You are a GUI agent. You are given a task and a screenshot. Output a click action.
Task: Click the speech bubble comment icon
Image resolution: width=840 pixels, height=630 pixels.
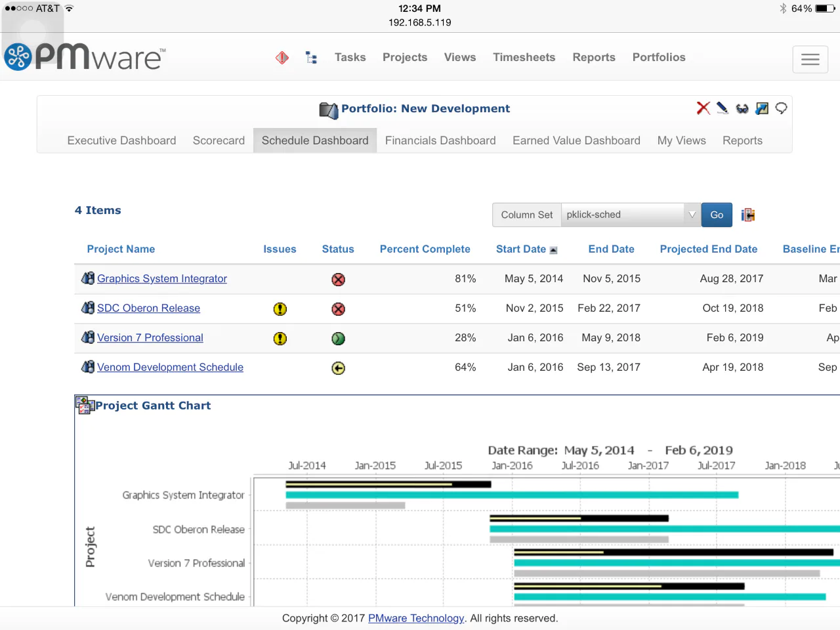point(781,108)
